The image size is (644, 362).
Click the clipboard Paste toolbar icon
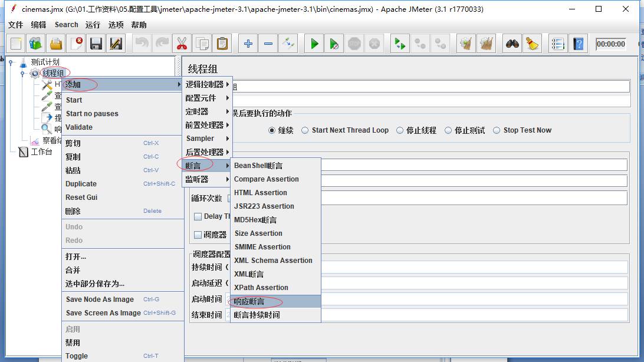(222, 44)
